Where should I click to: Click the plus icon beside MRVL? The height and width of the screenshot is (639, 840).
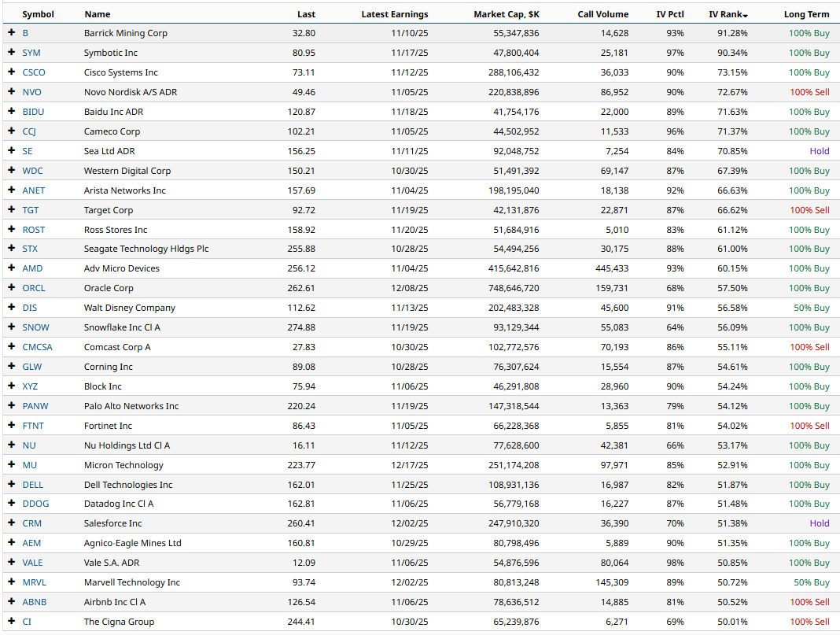[11, 582]
